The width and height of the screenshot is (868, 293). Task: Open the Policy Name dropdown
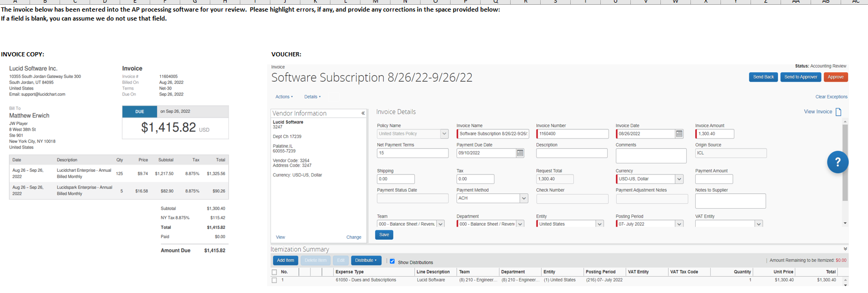pyautogui.click(x=444, y=134)
